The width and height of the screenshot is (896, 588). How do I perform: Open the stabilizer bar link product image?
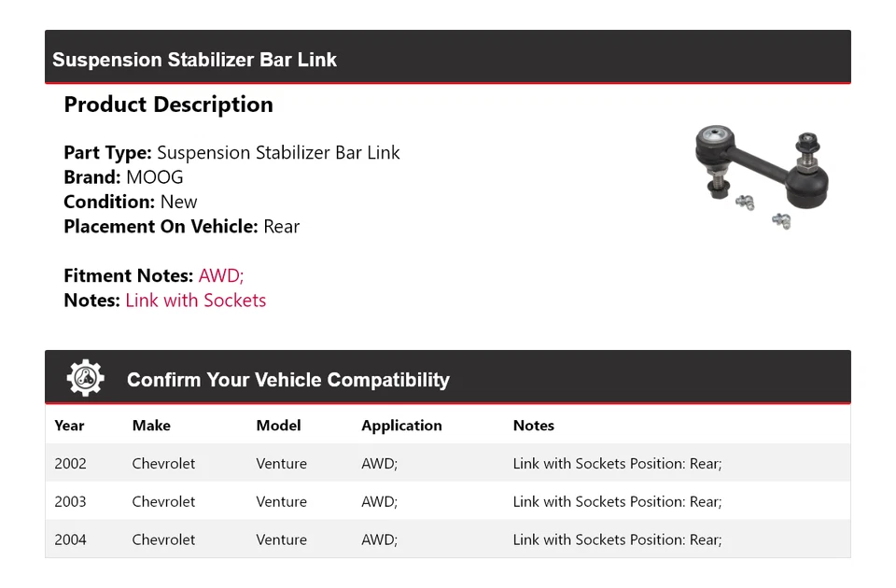(763, 176)
